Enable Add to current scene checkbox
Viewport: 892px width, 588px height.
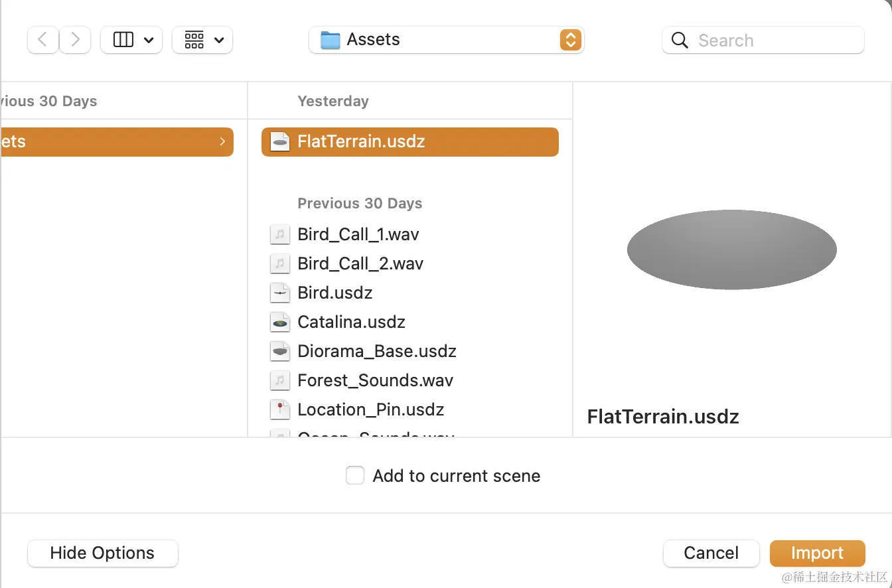pos(355,476)
